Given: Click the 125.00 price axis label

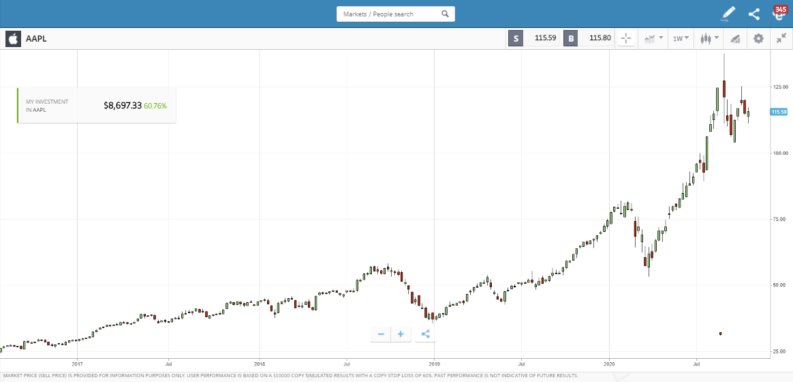Looking at the screenshot, I should click(779, 88).
